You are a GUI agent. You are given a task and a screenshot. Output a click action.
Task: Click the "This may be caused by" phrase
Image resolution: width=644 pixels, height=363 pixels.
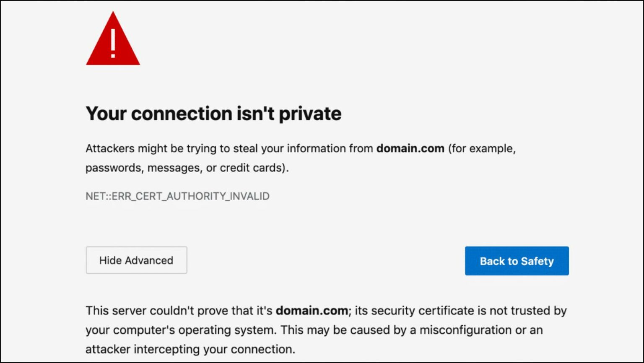tap(344, 330)
